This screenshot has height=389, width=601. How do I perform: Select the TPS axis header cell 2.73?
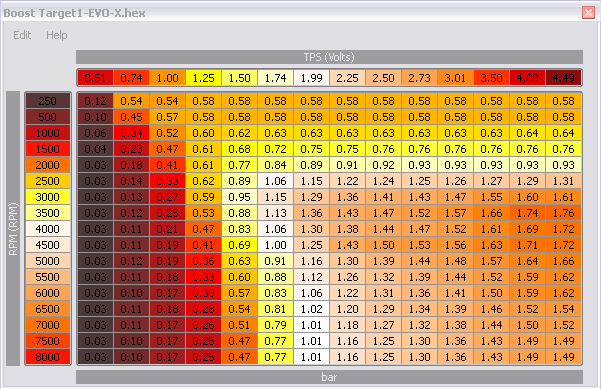(x=420, y=78)
